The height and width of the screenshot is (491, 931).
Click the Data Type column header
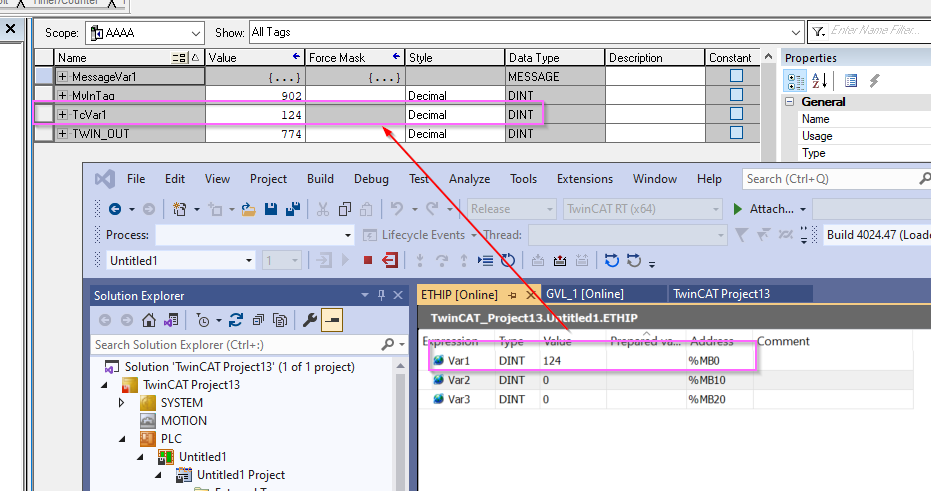(x=555, y=58)
